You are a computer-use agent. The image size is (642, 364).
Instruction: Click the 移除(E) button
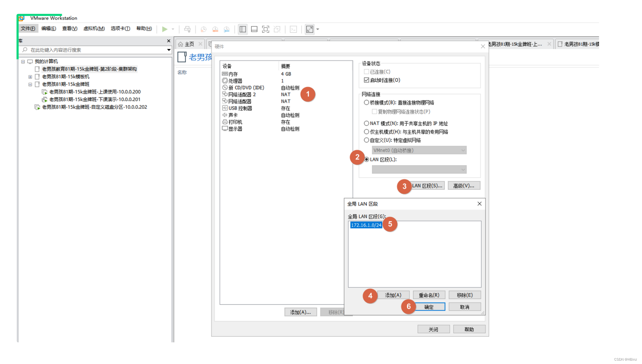(x=465, y=295)
